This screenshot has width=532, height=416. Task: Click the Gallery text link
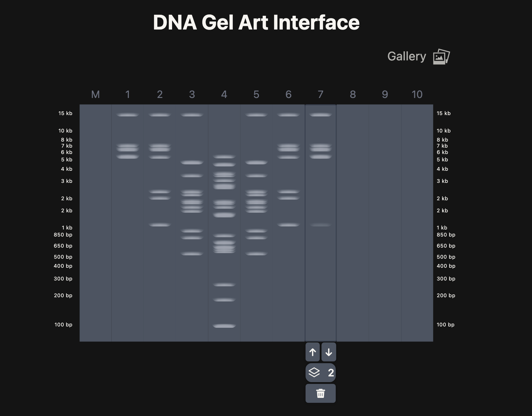tap(407, 56)
